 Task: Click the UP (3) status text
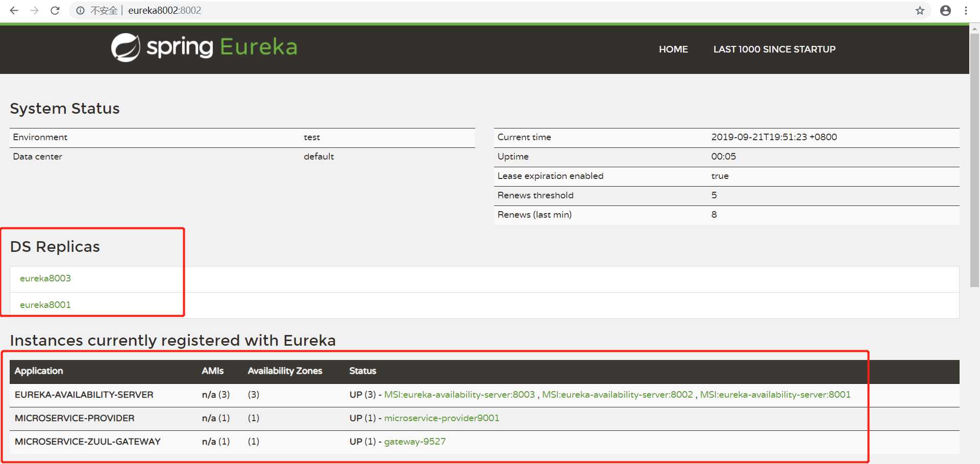362,395
